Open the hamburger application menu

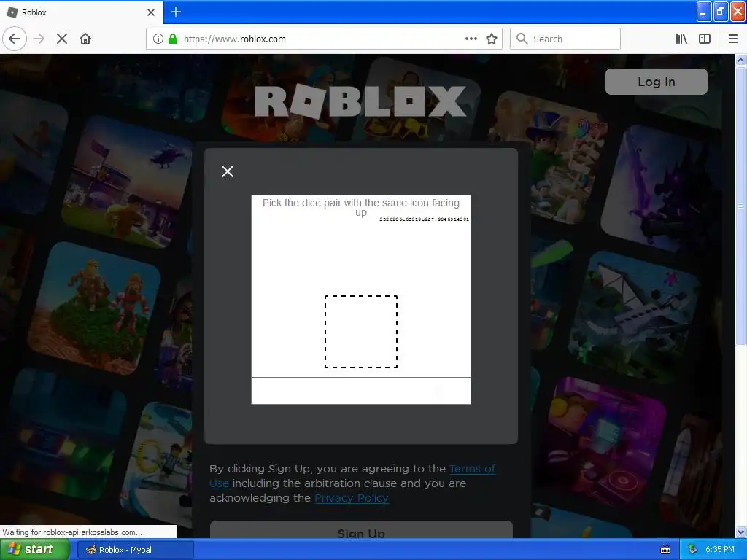[732, 39]
